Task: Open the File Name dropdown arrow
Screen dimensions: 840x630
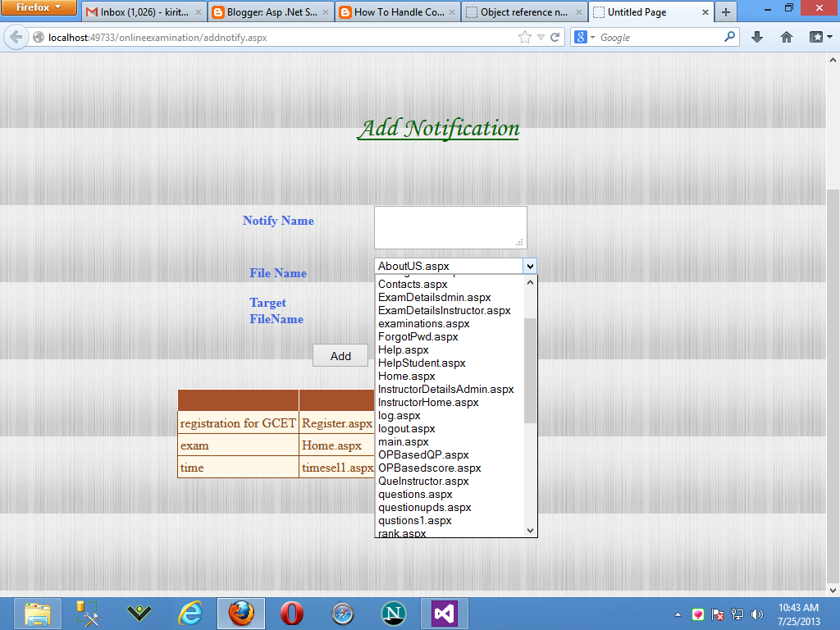Action: click(530, 266)
